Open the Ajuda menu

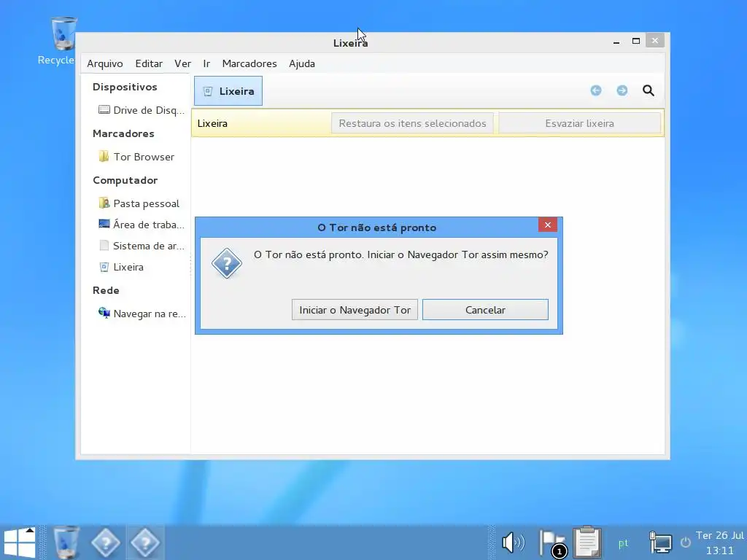301,64
